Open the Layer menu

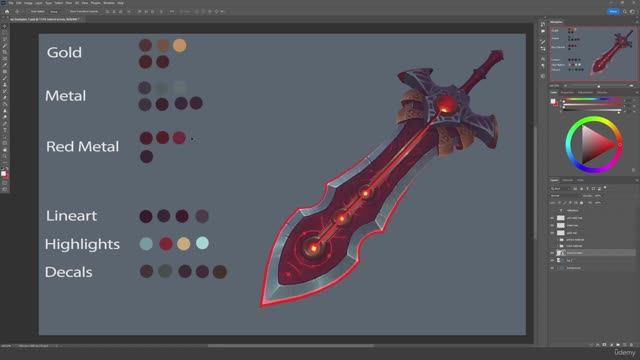pyautogui.click(x=39, y=3)
